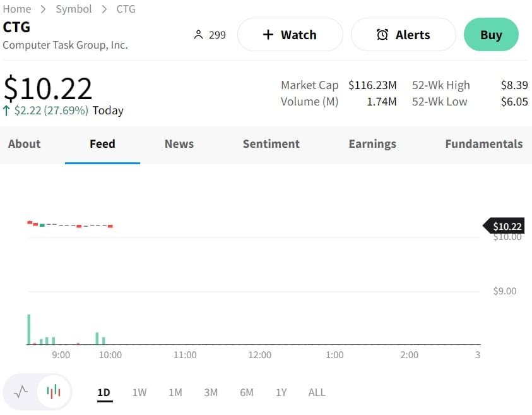Screen dimensions: 532x415
Task: Click the plus icon on Watch
Action: [268, 35]
